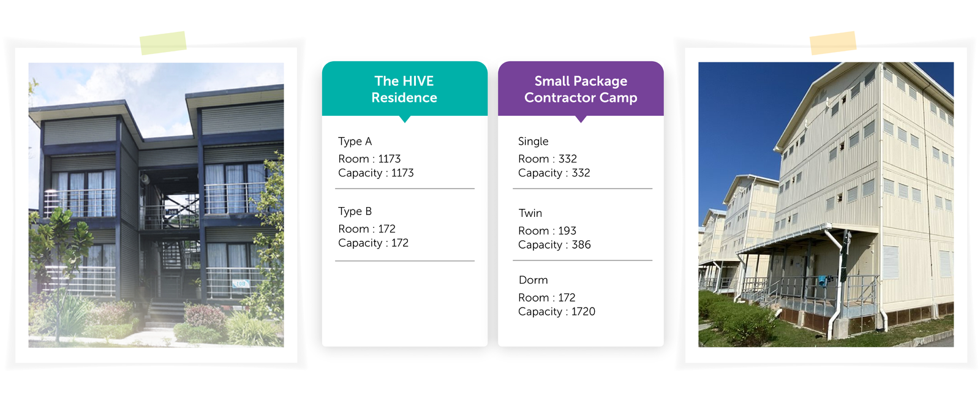This screenshot has width=980, height=408.
Task: Click Room : 193 under Twin
Action: click(x=547, y=231)
